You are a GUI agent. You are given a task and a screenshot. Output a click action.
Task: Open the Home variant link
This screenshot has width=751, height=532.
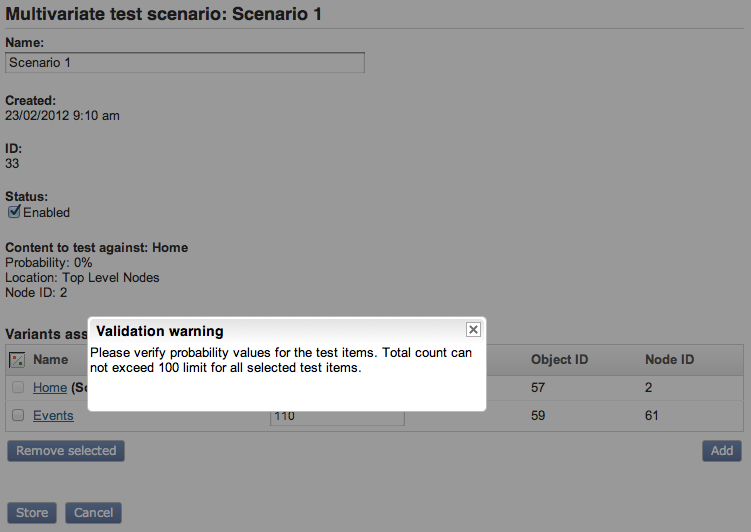(49, 388)
